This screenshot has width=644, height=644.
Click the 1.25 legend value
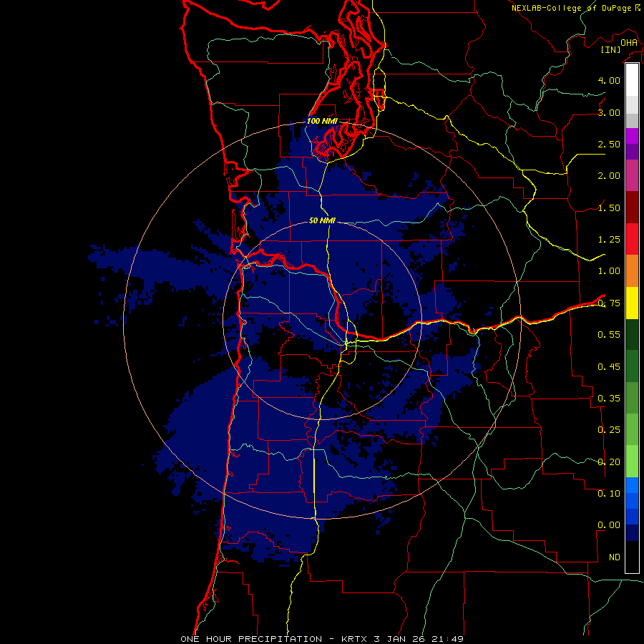point(609,240)
